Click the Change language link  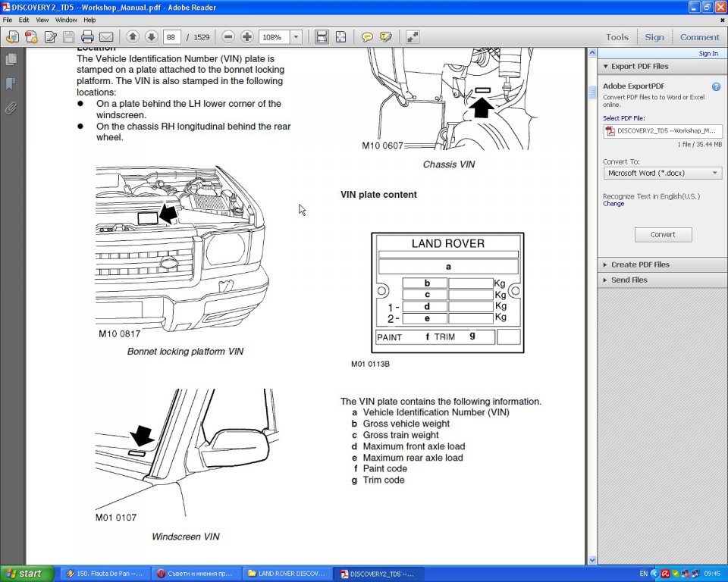pyautogui.click(x=613, y=204)
